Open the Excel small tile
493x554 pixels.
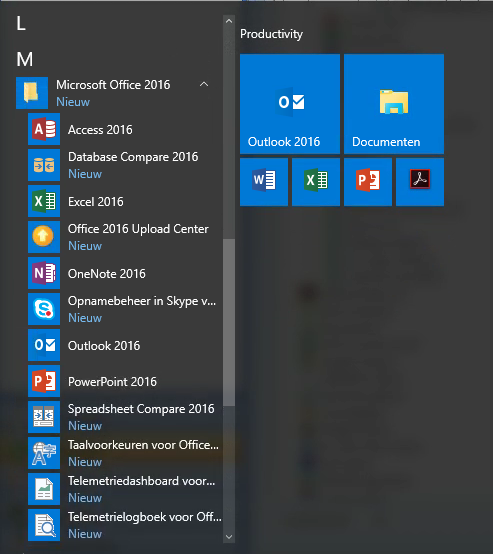pos(316,182)
